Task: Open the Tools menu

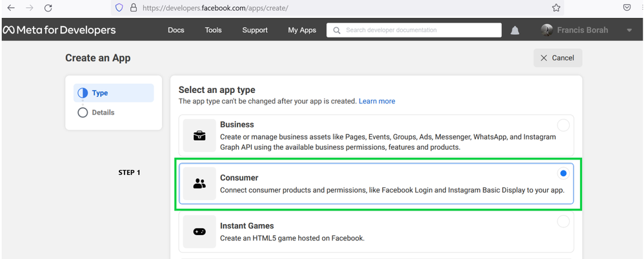Action: point(214,30)
